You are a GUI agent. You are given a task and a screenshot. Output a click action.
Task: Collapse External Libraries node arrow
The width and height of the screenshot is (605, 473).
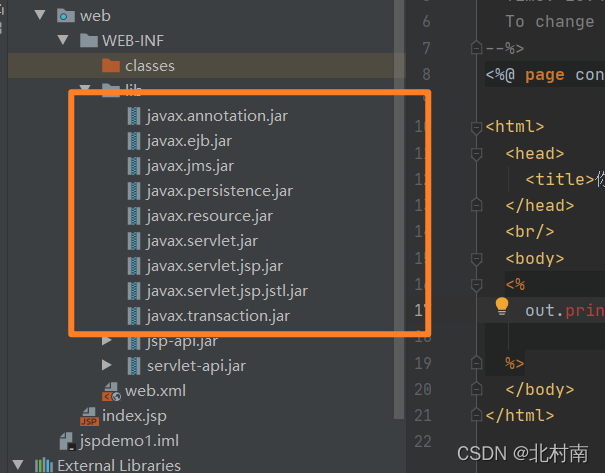click(x=18, y=465)
